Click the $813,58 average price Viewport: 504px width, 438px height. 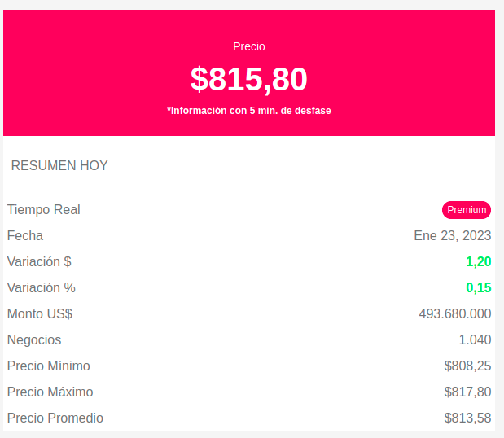[467, 418]
